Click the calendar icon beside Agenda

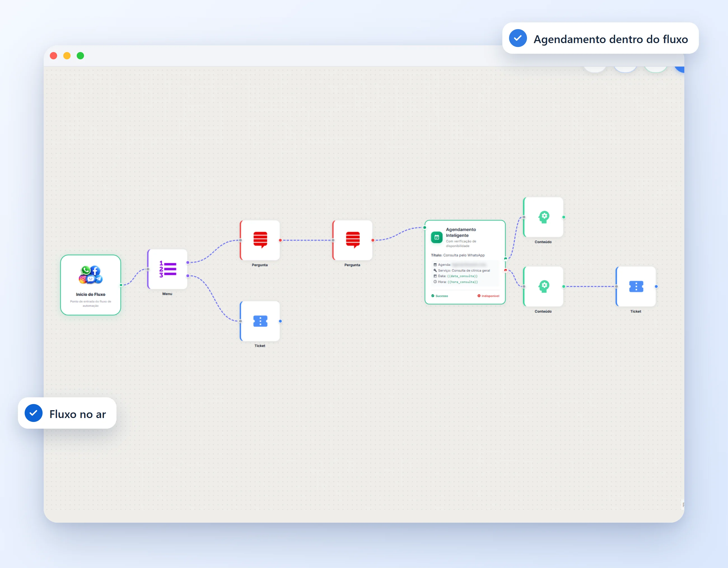click(435, 264)
